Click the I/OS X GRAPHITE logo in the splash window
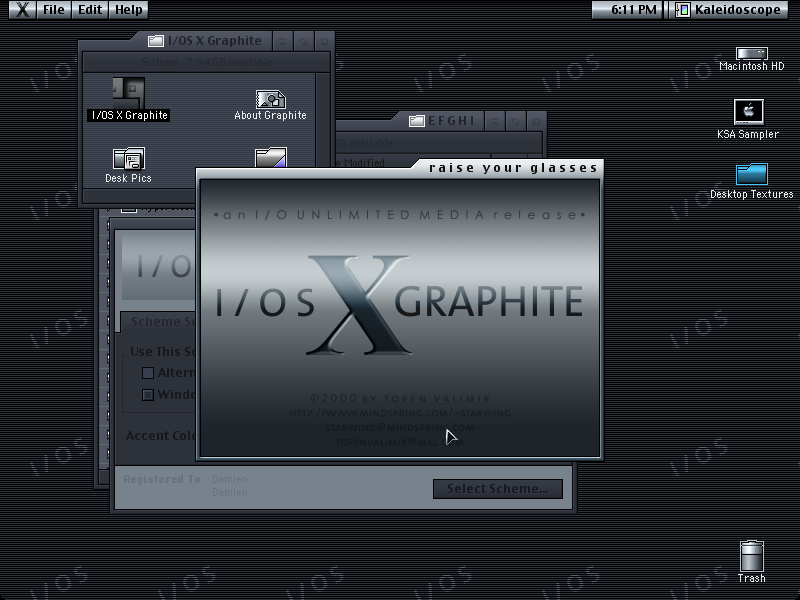This screenshot has width=800, height=600. [x=399, y=305]
